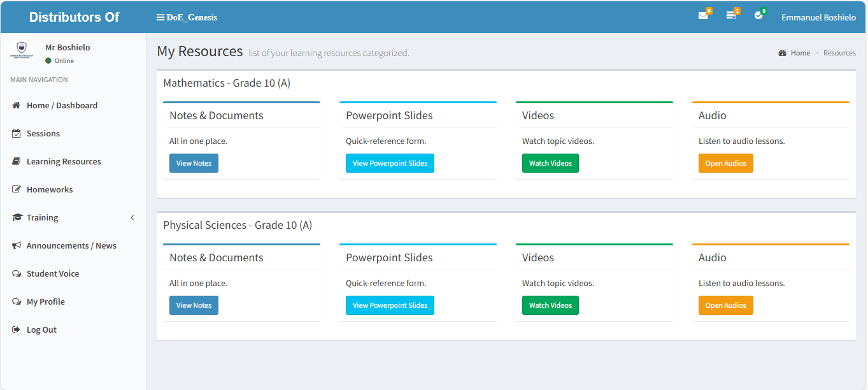Click the Homeworks edit icon in sidebar
The image size is (868, 390).
pos(17,190)
